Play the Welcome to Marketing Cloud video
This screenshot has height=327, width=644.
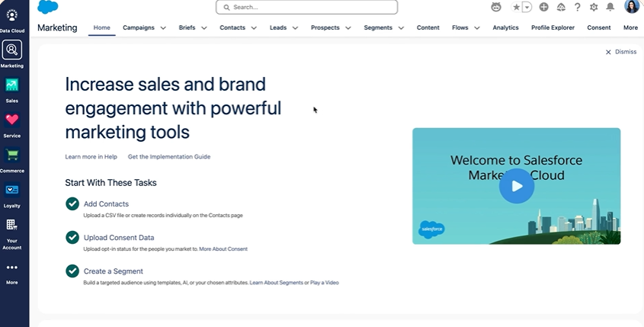pos(517,186)
